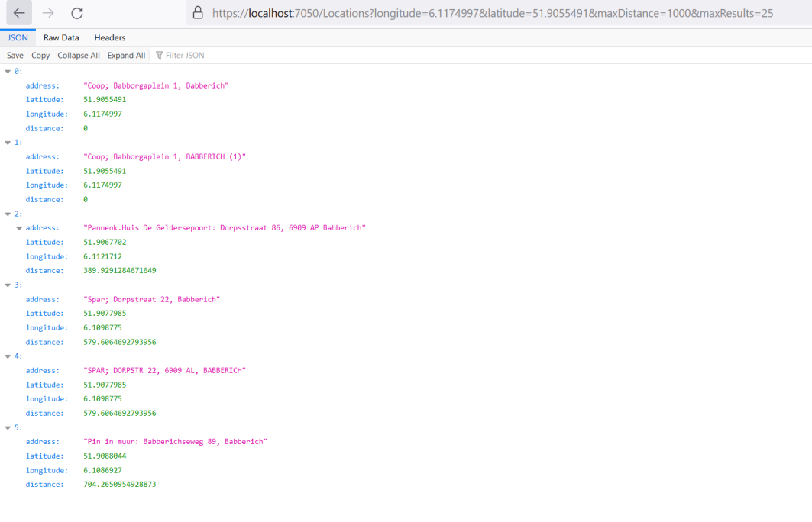The image size is (812, 522).
Task: Click the latitude key in item 3
Action: pos(44,314)
